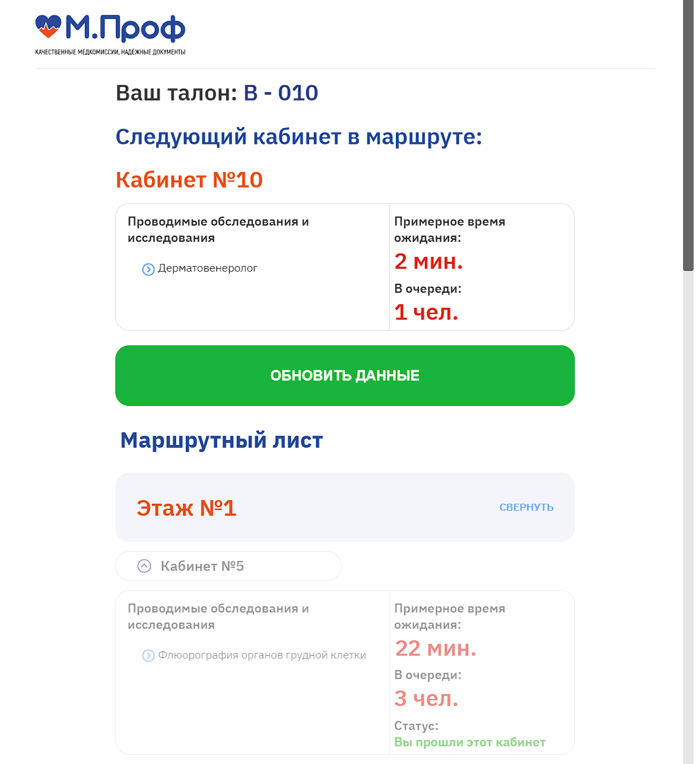Click the 2 мин. waiting time value

point(428,262)
